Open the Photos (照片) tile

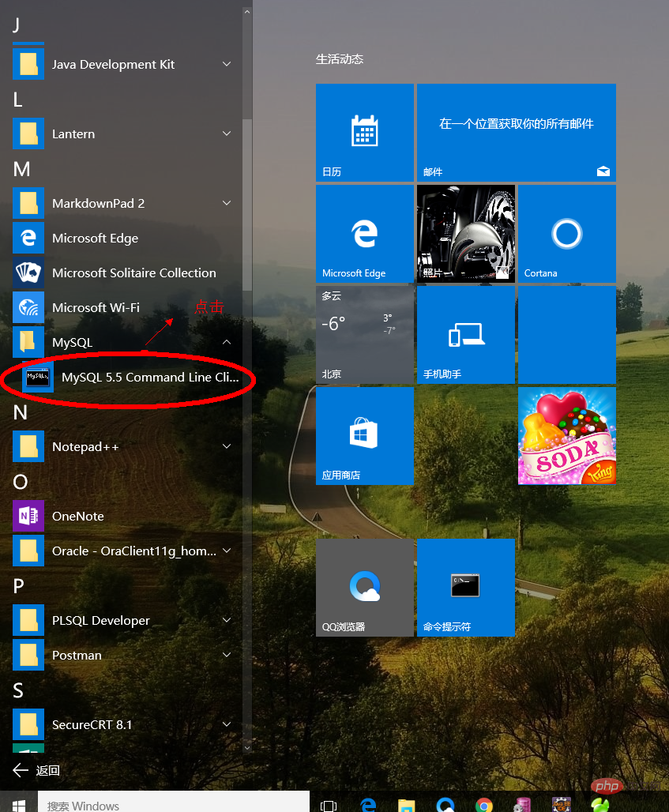click(x=465, y=234)
